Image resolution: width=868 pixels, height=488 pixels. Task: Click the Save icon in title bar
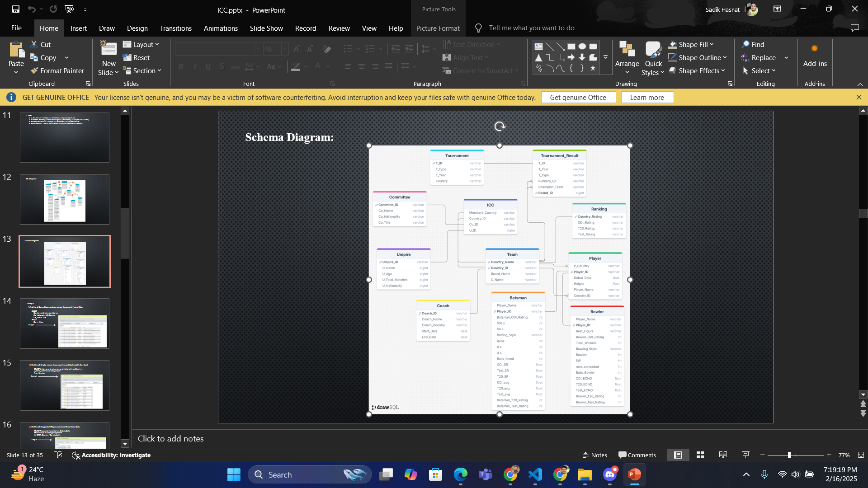(x=16, y=9)
